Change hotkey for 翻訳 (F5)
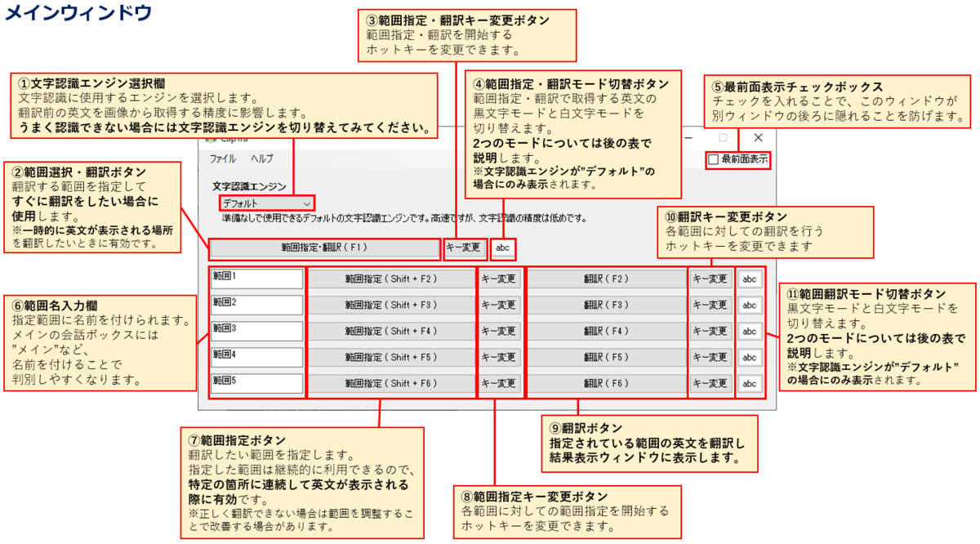Image resolution: width=980 pixels, height=544 pixels. coord(710,358)
